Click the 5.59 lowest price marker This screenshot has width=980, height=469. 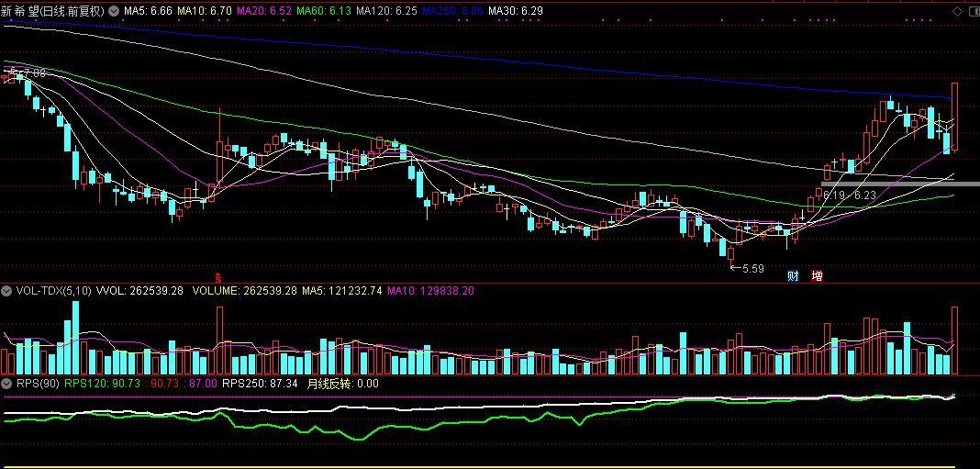[x=752, y=269]
